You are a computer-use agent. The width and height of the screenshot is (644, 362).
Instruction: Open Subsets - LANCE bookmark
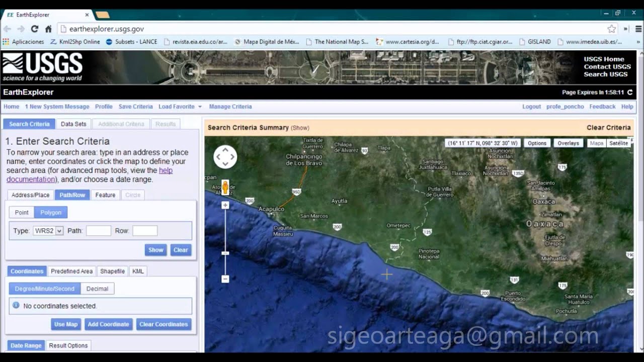(x=131, y=42)
